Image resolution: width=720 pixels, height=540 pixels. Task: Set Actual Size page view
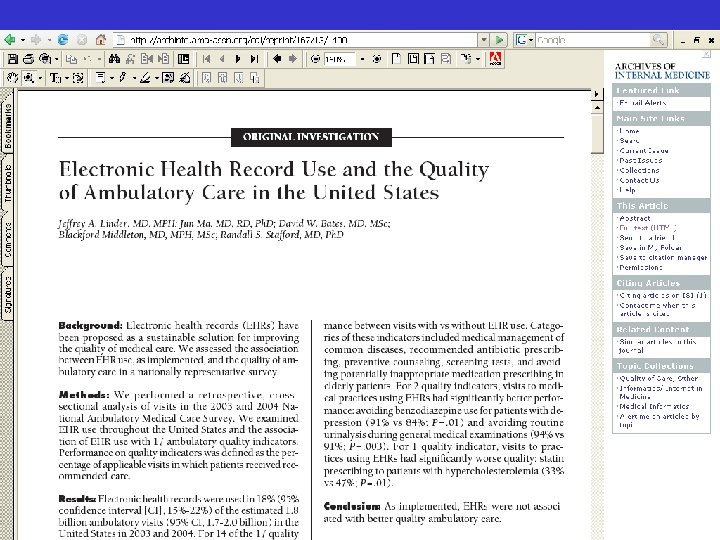tap(396, 59)
